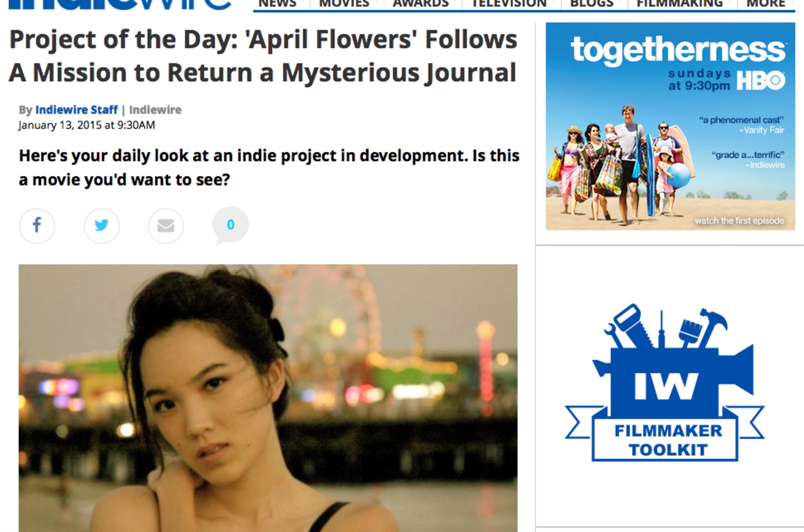Expand the Television dropdown menu
The height and width of the screenshot is (532, 804).
tap(509, 4)
